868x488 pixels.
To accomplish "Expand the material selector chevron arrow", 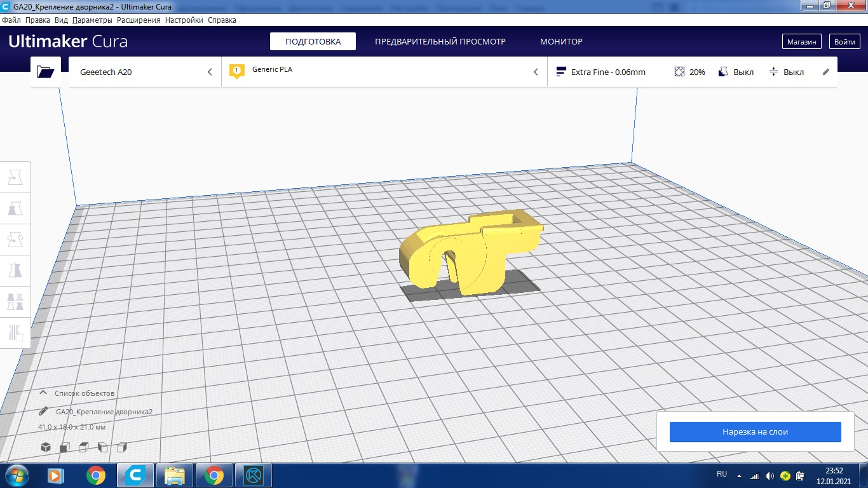I will pos(536,72).
